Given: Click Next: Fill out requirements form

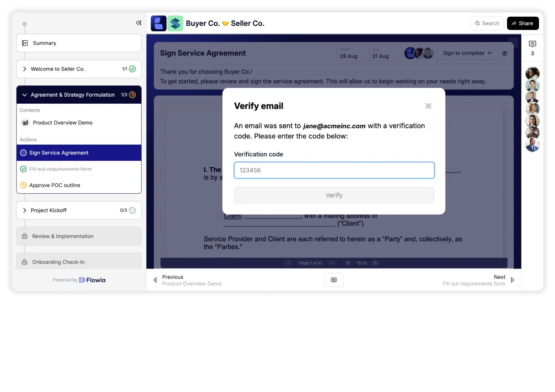Looking at the screenshot, I should 478,280.
